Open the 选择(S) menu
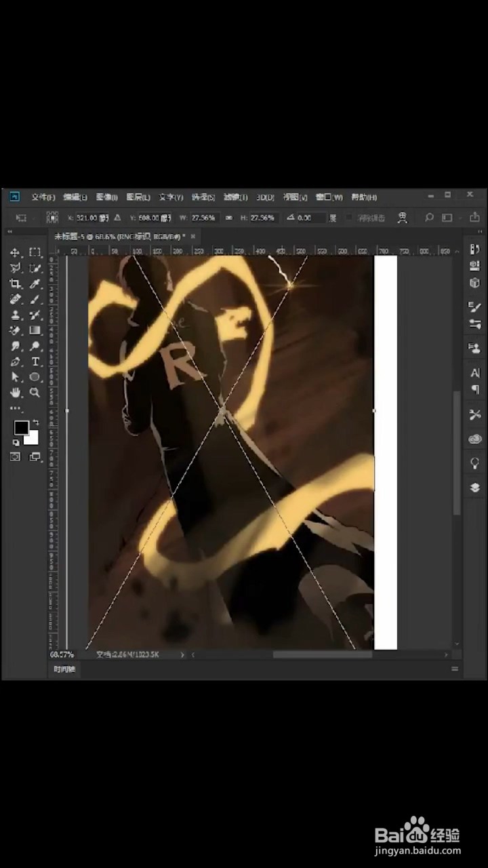The image size is (488, 868). [203, 197]
